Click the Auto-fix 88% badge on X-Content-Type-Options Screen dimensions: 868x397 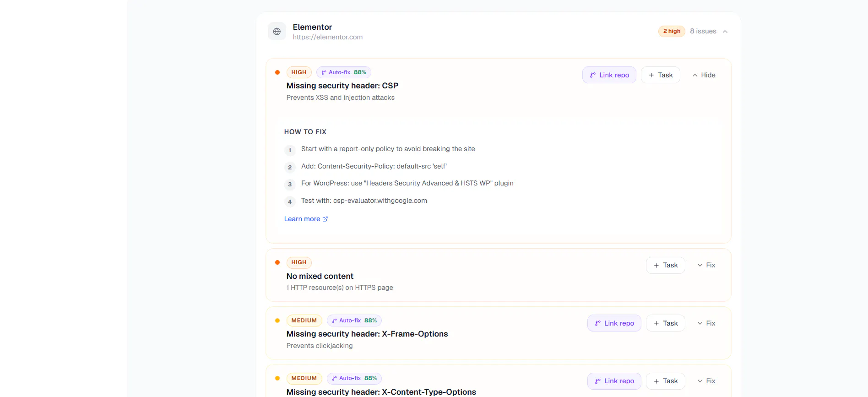pos(354,378)
